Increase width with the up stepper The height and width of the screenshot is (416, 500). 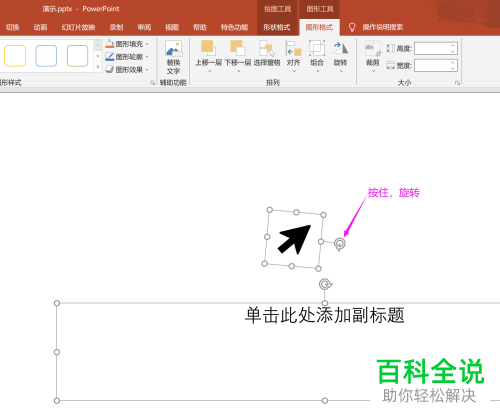(453, 63)
